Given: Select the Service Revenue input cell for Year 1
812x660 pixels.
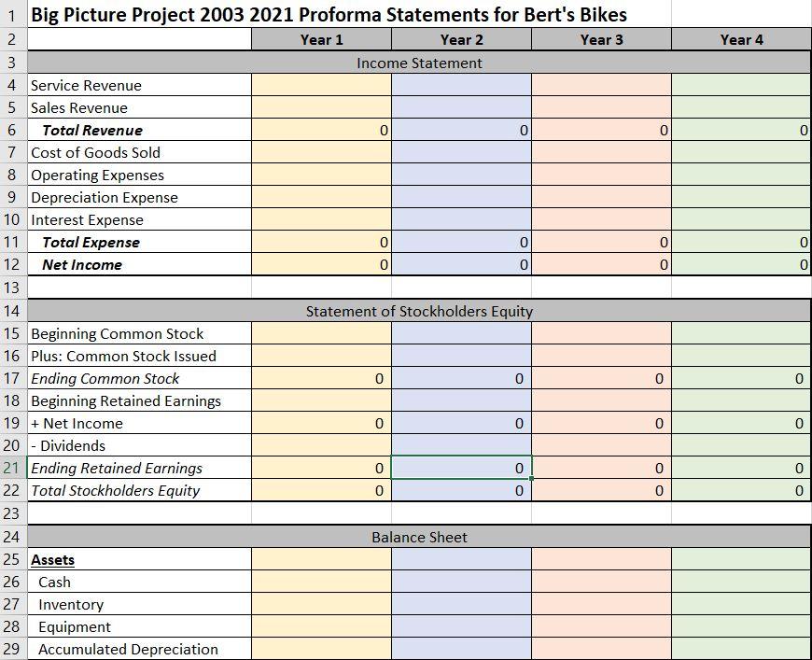Looking at the screenshot, I should [x=322, y=85].
